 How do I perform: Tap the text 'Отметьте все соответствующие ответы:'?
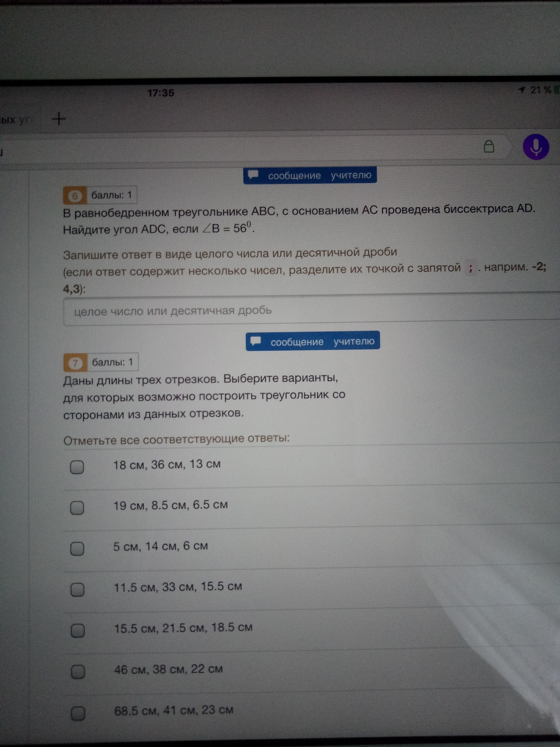[177, 439]
